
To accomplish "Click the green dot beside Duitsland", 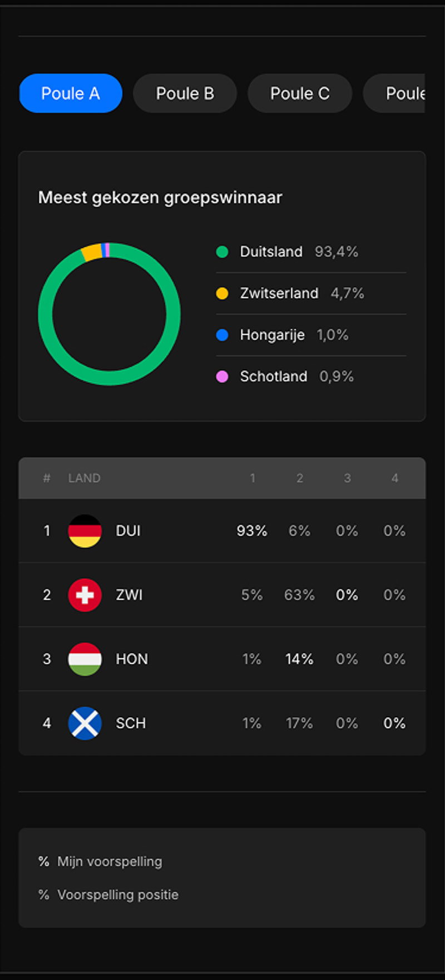I will click(x=222, y=252).
